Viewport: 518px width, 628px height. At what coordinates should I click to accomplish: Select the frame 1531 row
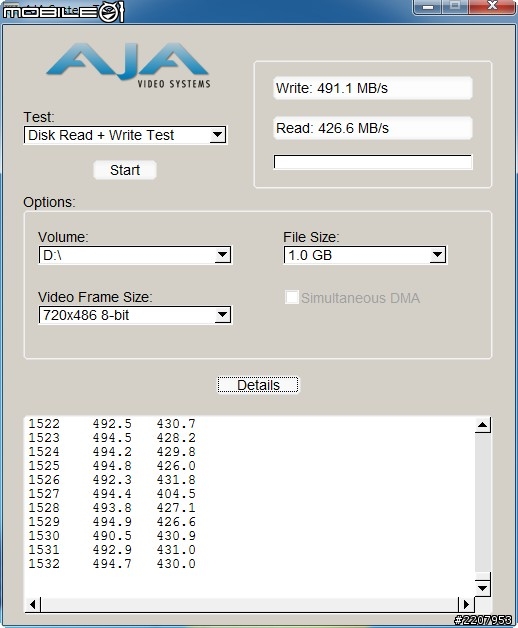[112, 550]
